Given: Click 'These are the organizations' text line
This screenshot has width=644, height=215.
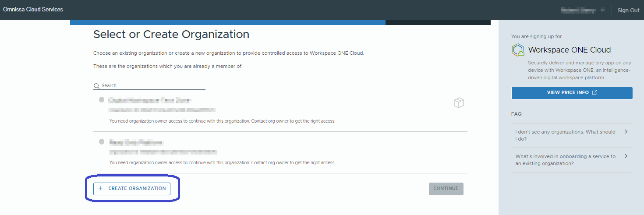Looking at the screenshot, I should point(168,67).
